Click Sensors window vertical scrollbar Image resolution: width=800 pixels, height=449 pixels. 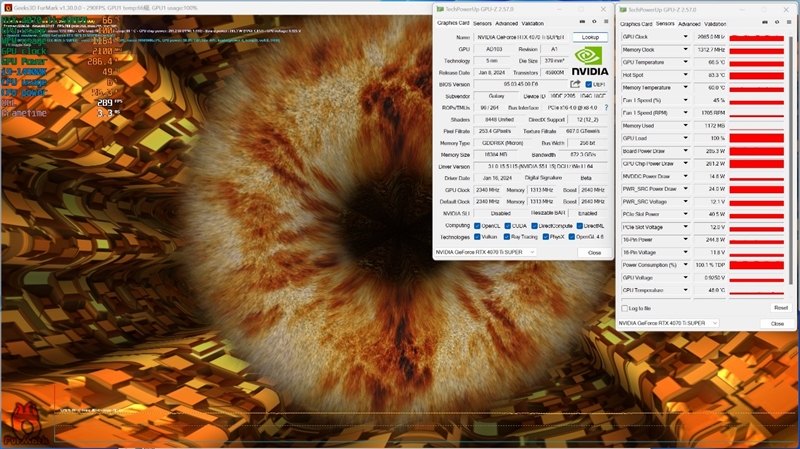[x=790, y=158]
